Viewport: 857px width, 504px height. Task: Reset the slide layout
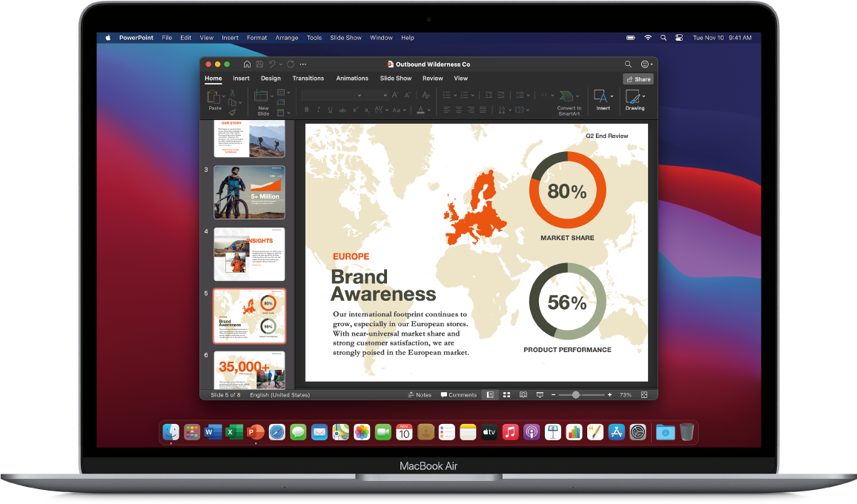[281, 102]
